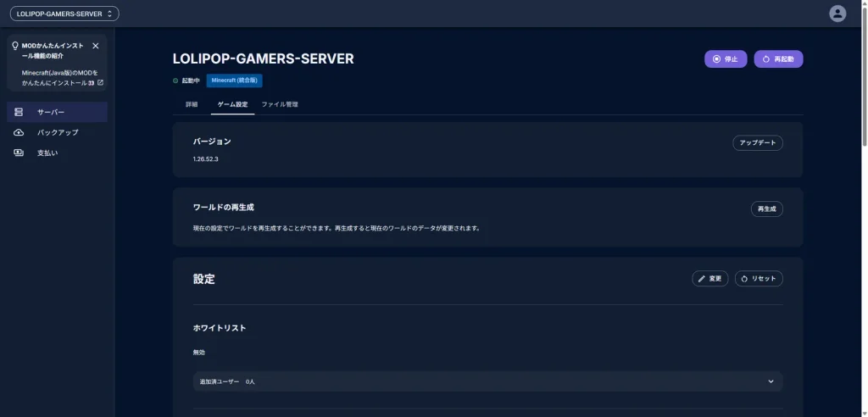Click the chevron on 追加済ユーザー row
The height and width of the screenshot is (417, 868).
pyautogui.click(x=771, y=381)
